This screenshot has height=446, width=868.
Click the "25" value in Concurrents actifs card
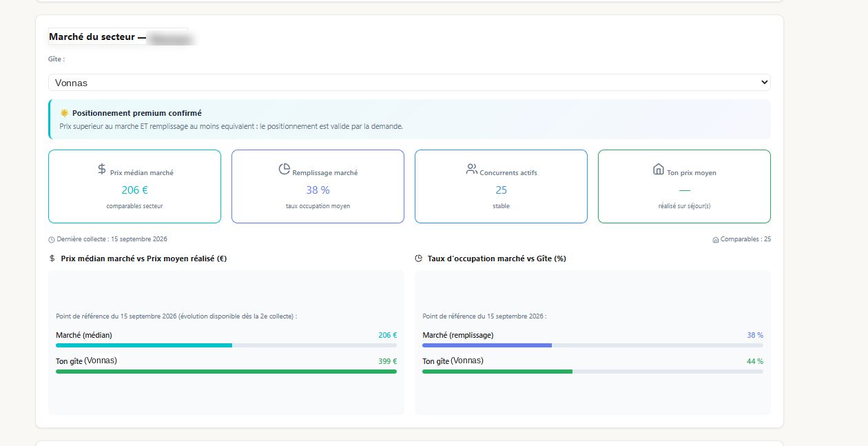coord(502,190)
